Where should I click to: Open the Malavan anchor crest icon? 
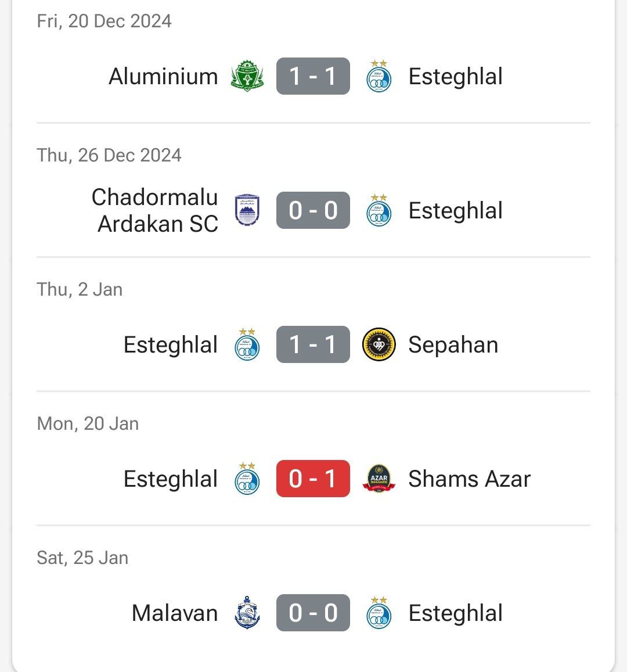(x=247, y=613)
